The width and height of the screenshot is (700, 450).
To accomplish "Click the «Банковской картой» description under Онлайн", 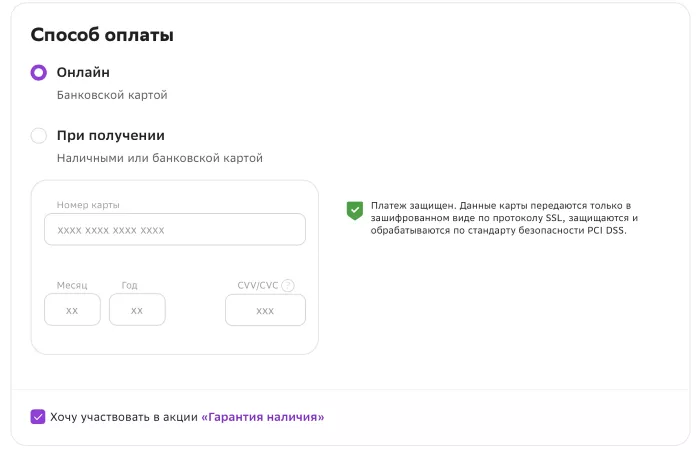I will 112,96.
